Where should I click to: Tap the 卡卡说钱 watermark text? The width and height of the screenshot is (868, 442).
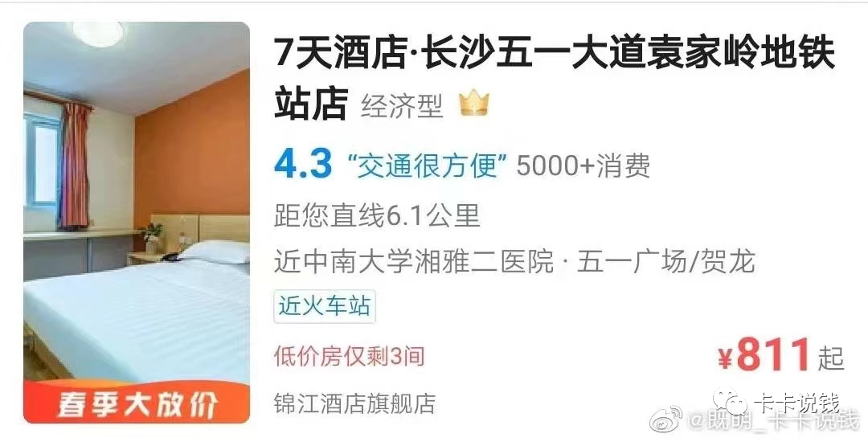click(796, 402)
